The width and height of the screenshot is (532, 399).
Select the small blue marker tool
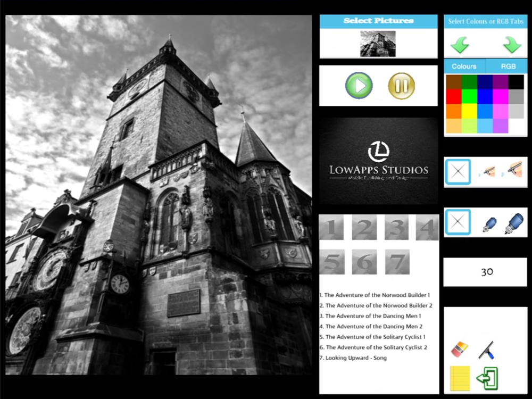489,225
